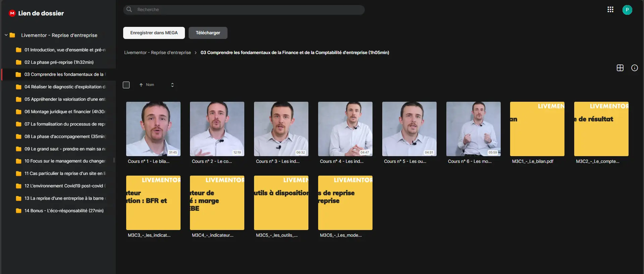
Task: Go to Livementor breadcrumb link
Action: click(x=157, y=52)
